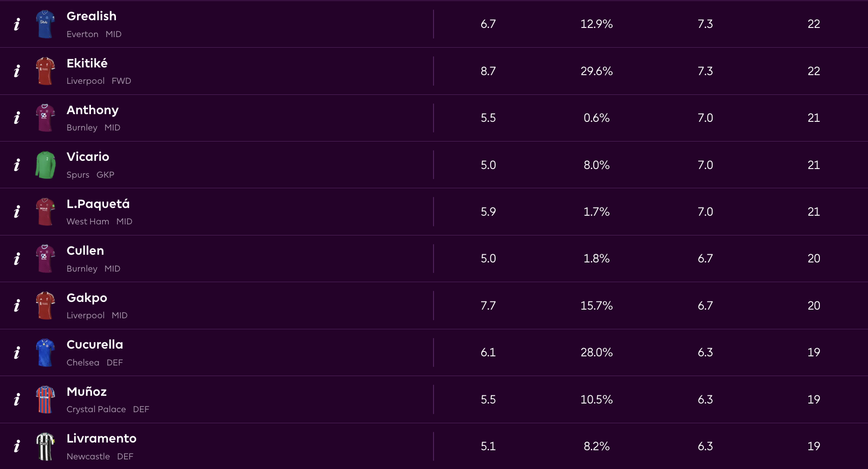Viewport: 868px width, 469px height.
Task: Click Muñoz's Crystal Palace striped shirt
Action: [x=45, y=400]
